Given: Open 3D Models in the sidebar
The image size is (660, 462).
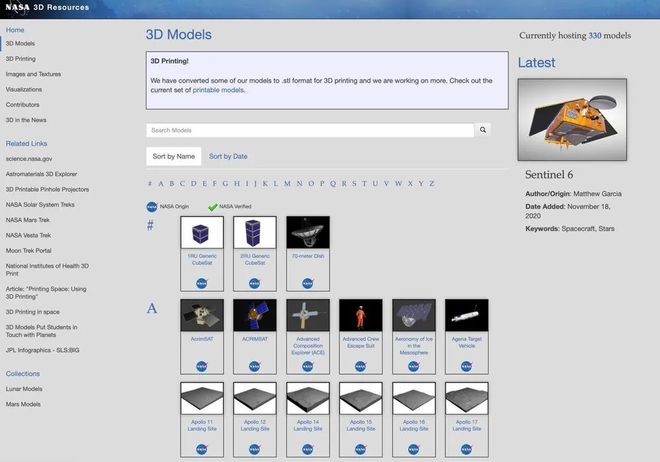Looking at the screenshot, I should [20, 43].
